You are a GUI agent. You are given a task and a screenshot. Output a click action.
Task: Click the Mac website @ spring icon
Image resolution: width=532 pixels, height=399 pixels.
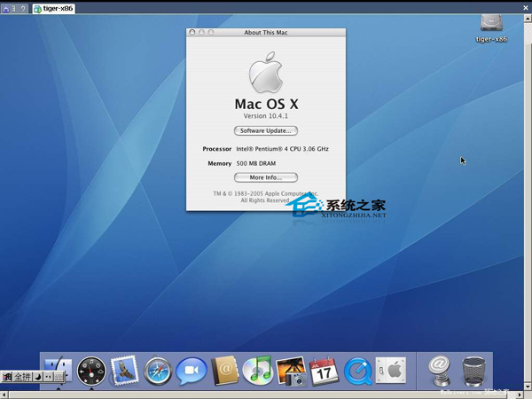pyautogui.click(x=439, y=369)
